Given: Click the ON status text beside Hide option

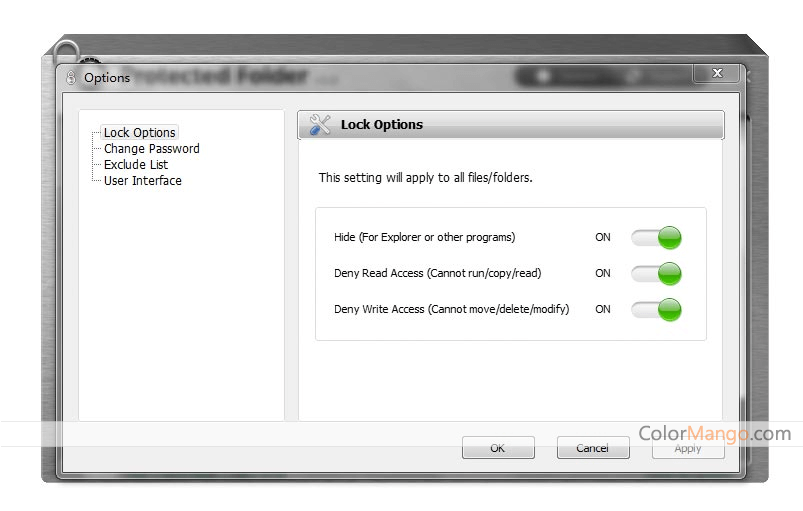Looking at the screenshot, I should point(603,237).
